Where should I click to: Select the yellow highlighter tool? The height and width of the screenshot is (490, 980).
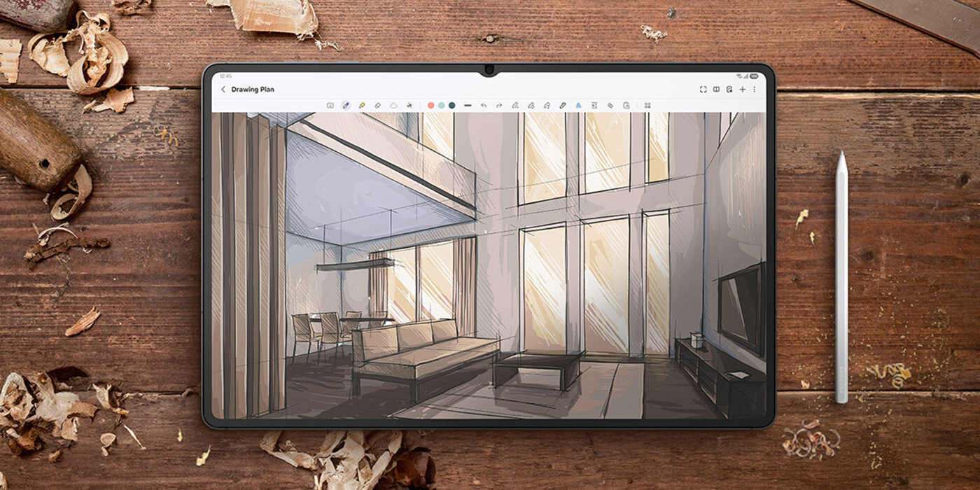362,105
